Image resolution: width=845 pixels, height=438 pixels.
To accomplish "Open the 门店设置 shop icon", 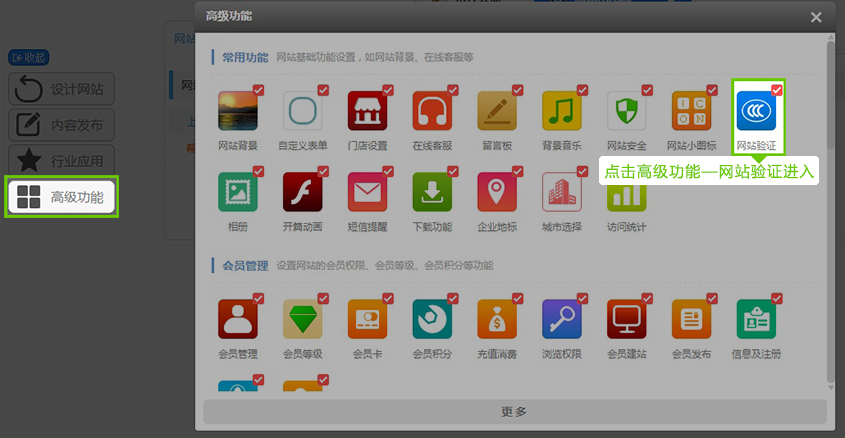I will click(x=367, y=111).
